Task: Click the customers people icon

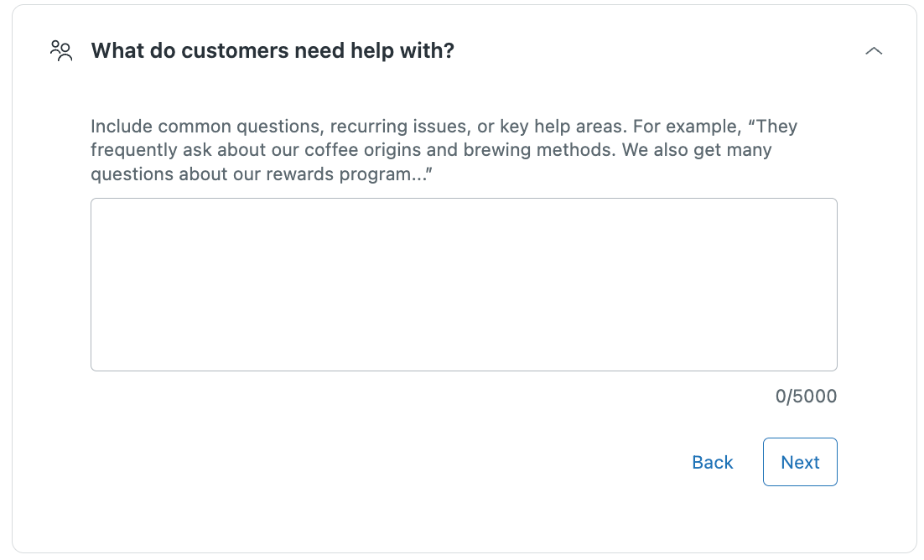Action: pos(61,51)
